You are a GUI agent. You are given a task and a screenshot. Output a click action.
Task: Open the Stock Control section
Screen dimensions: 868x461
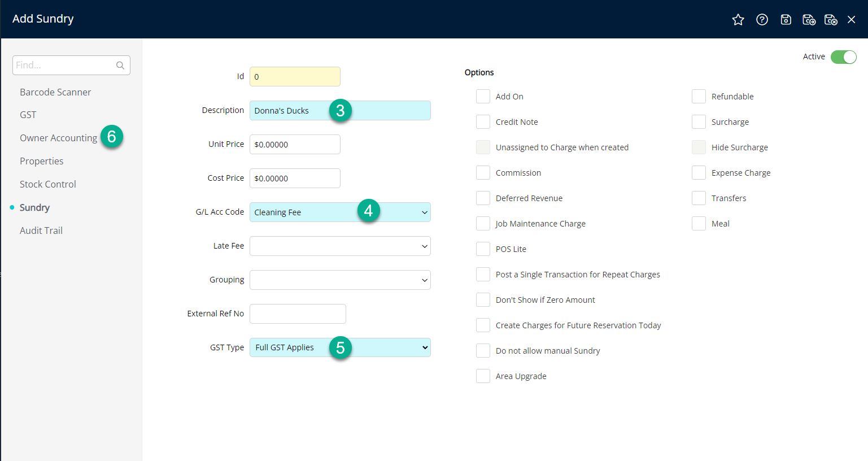pos(48,184)
